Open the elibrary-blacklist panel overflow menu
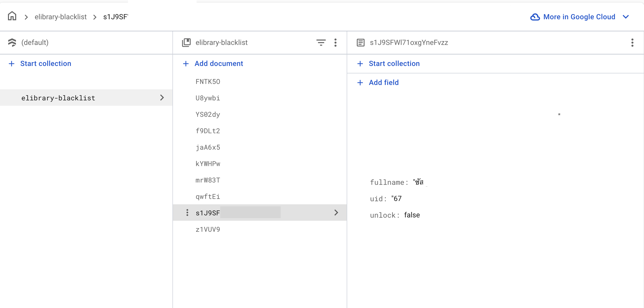644x308 pixels. tap(335, 43)
